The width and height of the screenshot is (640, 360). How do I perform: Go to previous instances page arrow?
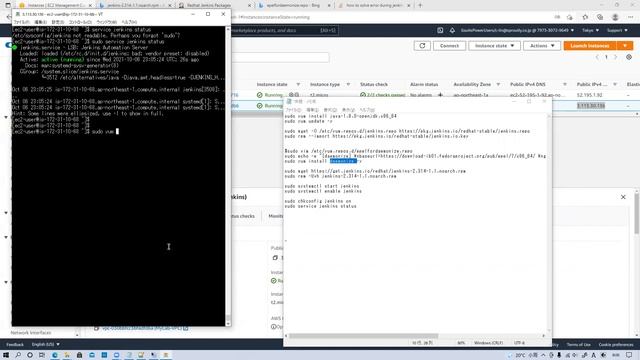pyautogui.click(x=597, y=57)
